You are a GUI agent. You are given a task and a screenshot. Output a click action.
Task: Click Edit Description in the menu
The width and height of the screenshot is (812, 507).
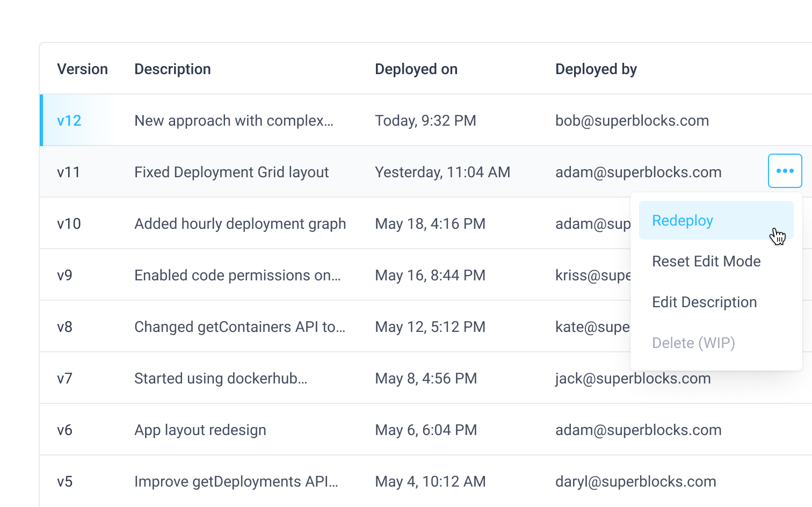[704, 302]
